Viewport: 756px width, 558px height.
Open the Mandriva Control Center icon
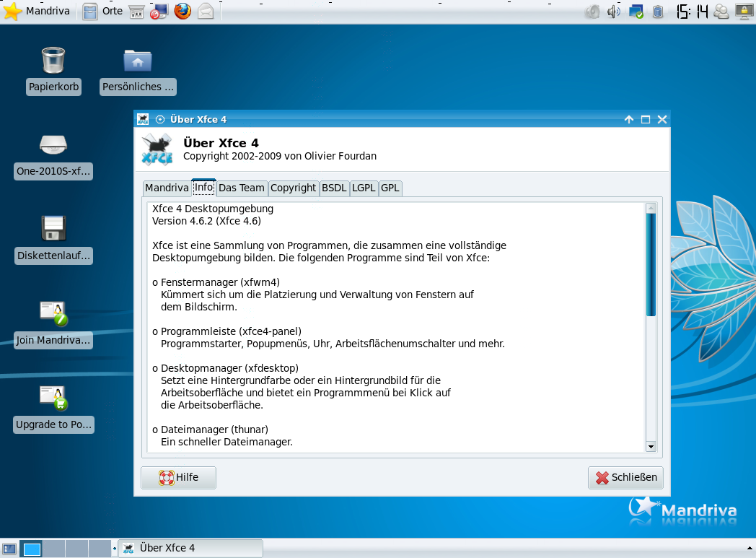[x=160, y=12]
